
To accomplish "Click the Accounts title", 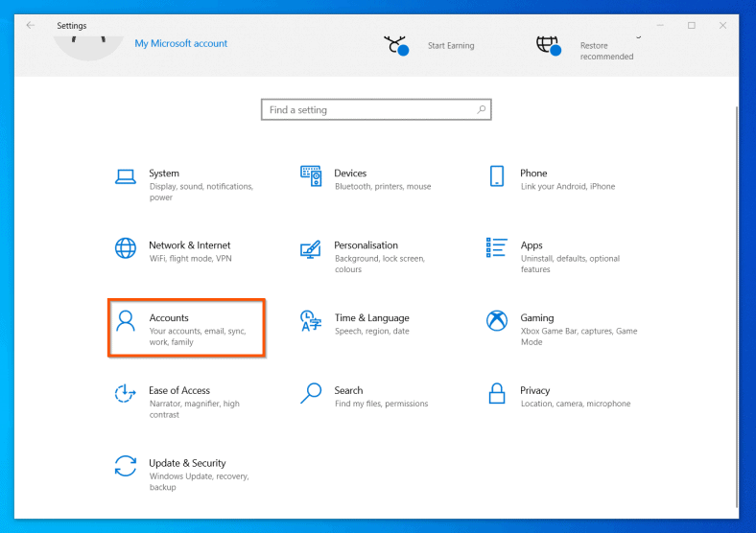I will (169, 318).
